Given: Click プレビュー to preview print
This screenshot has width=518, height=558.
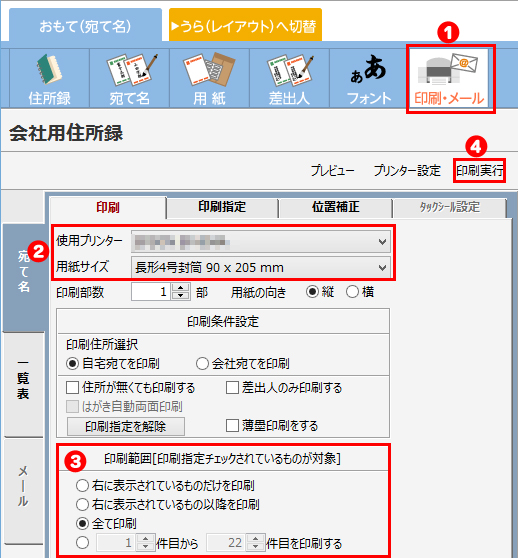Looking at the screenshot, I should tap(333, 171).
